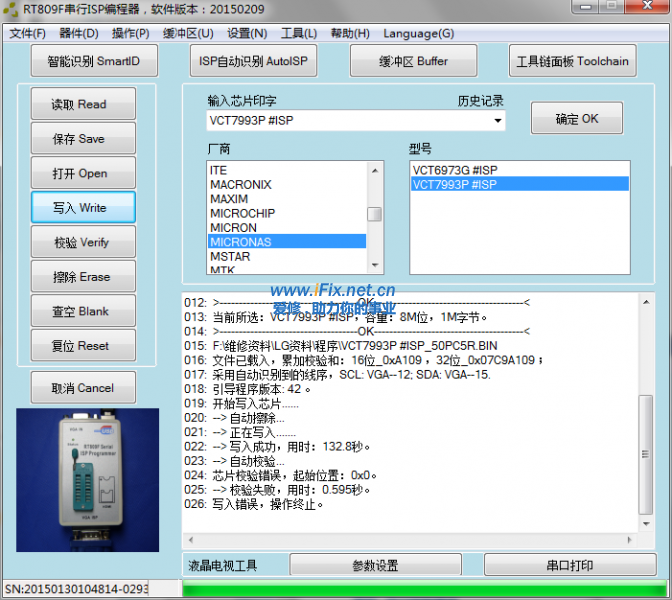Click the ISP自动识别 AutoISP button
Image resolution: width=672 pixels, height=600 pixels.
tap(253, 61)
